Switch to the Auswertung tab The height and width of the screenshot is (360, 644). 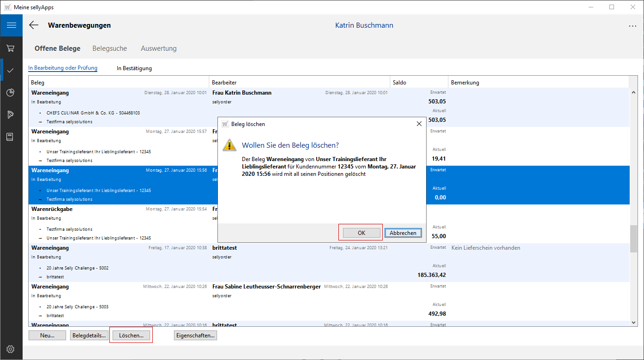(158, 48)
